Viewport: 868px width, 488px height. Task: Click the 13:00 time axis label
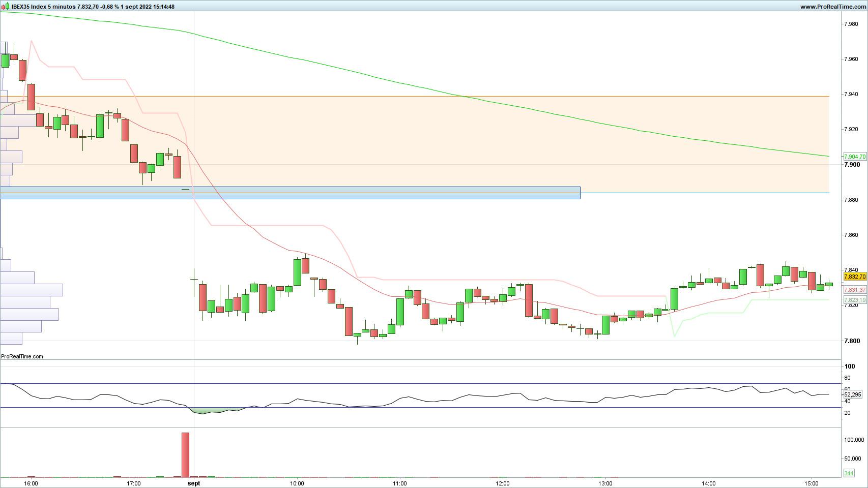click(x=605, y=483)
